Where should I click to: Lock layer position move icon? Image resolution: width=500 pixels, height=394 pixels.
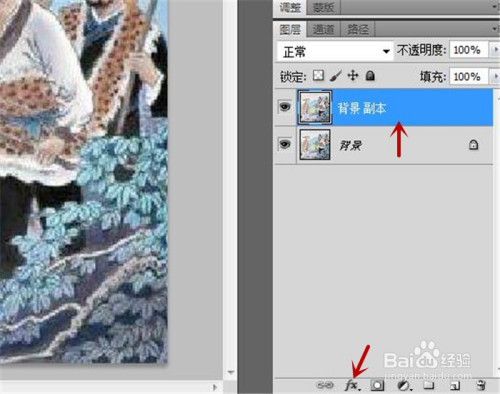(353, 76)
